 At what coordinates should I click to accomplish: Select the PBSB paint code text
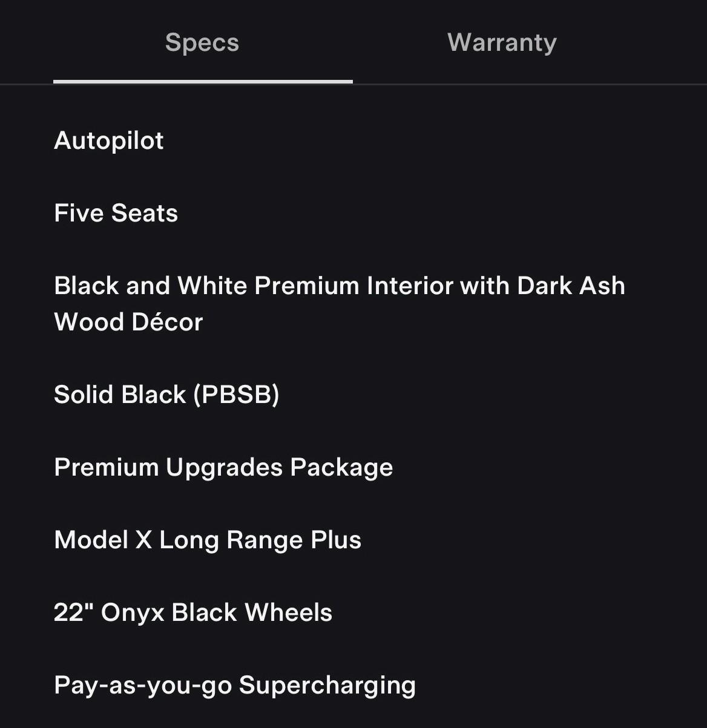coord(236,395)
